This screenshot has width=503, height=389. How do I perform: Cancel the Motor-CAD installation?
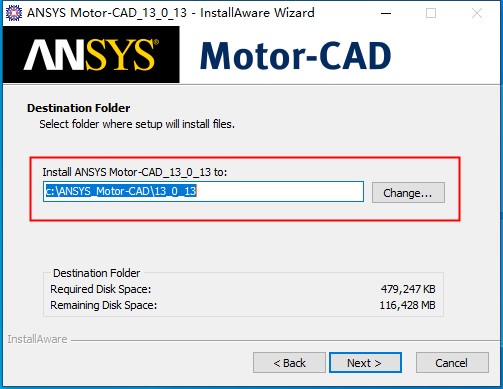[x=452, y=362]
